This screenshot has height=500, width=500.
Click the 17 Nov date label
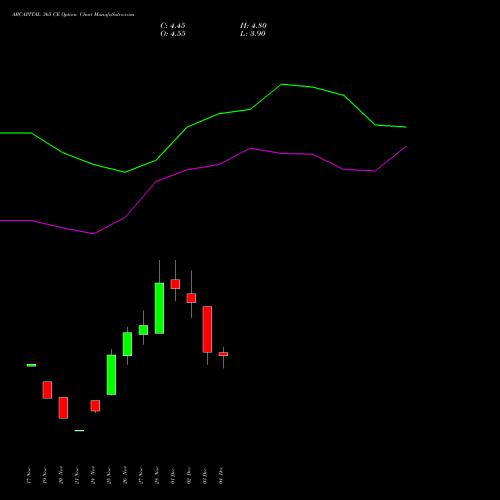(29, 475)
